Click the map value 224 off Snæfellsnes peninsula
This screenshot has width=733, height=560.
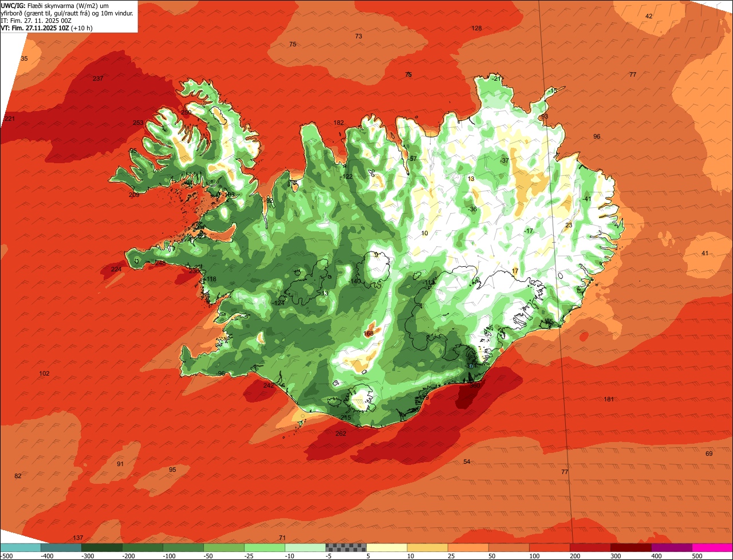(x=116, y=269)
